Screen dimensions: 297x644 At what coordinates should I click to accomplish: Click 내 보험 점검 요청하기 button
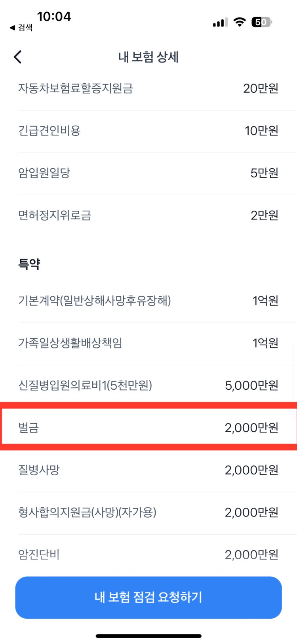click(148, 597)
